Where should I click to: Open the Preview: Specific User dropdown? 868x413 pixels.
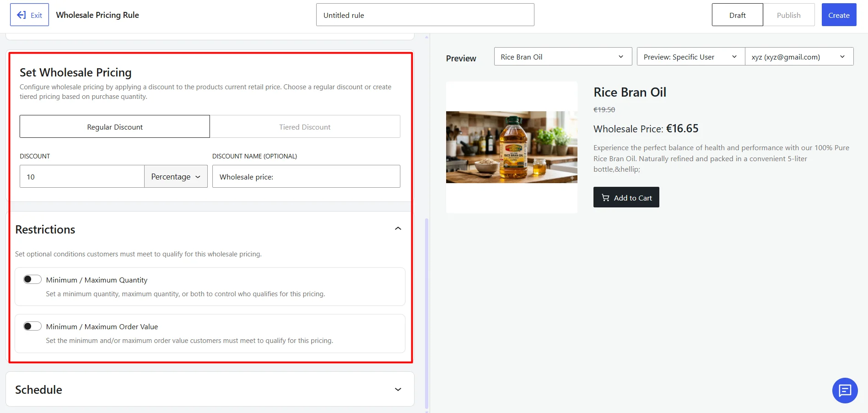(691, 57)
